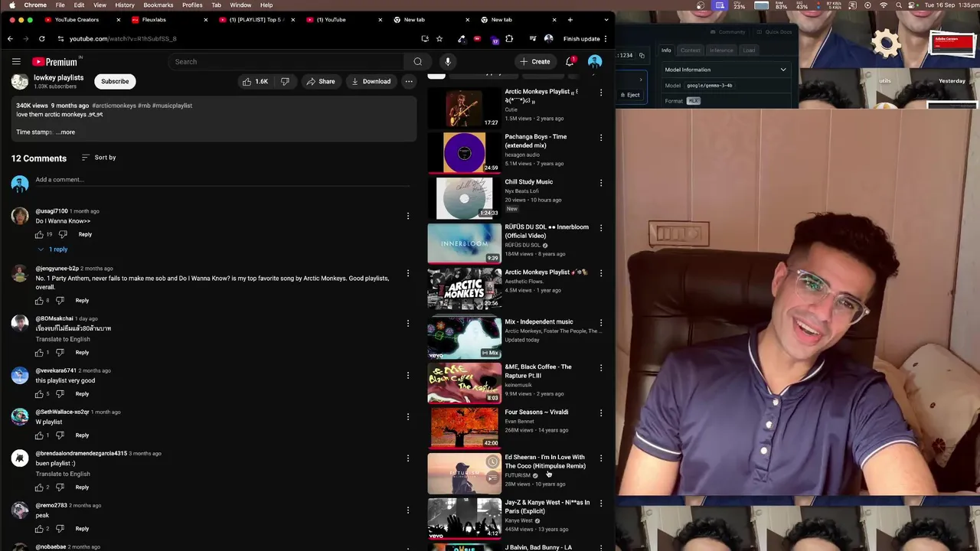This screenshot has width=980, height=551.
Task: Open Chrome three-dot menu beside Finish update
Action: click(606, 38)
